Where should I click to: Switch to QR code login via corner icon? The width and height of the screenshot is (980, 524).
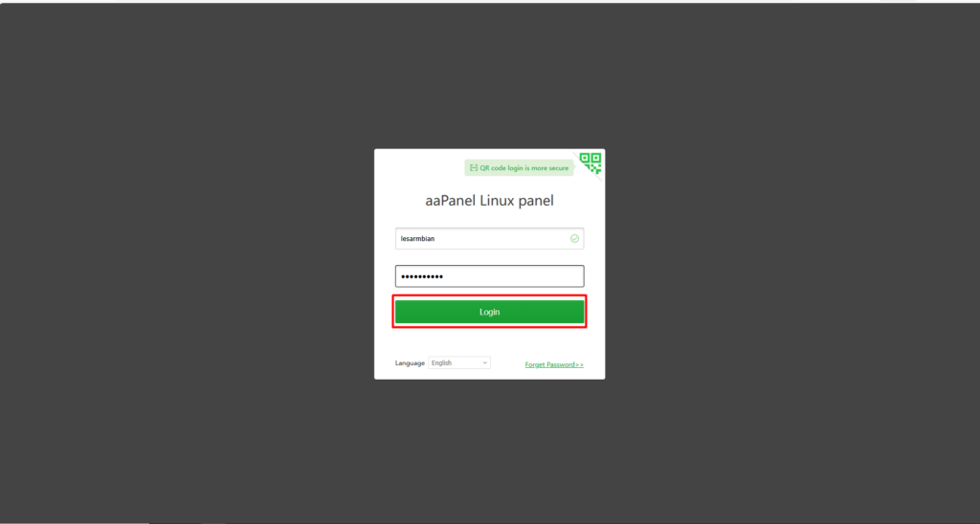(x=590, y=163)
